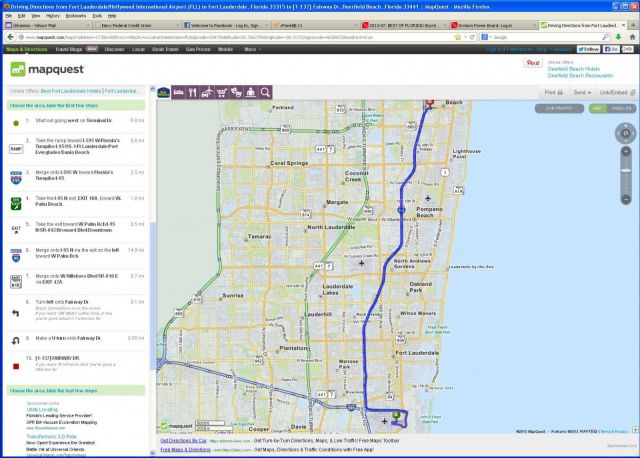Click the Firefox back arrow button
The height and width of the screenshot is (458, 640).
(10, 37)
